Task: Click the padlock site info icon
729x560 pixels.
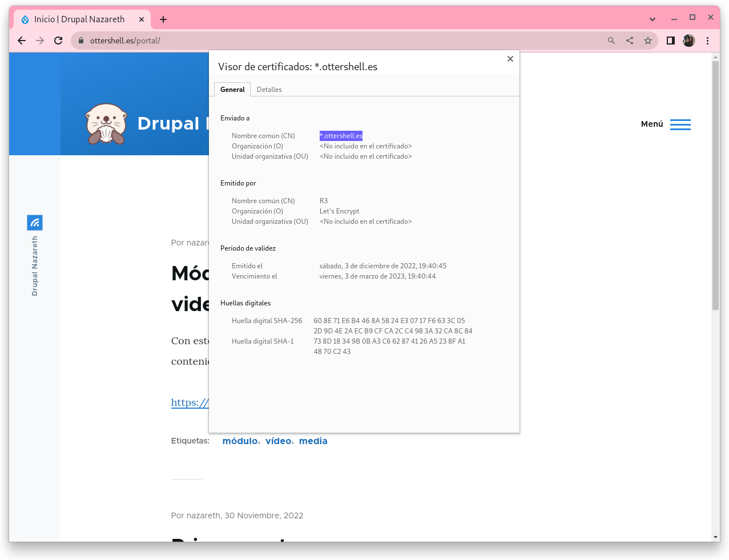Action: [80, 41]
